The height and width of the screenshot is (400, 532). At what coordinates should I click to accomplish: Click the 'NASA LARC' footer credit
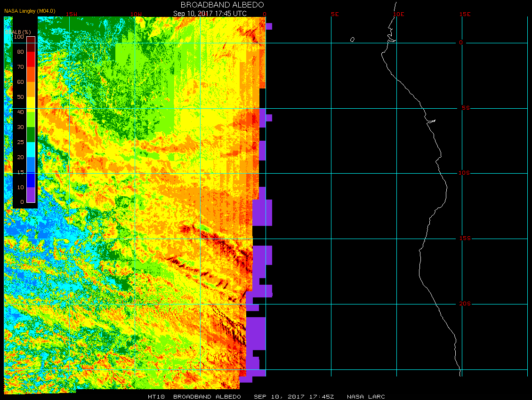pos(366,397)
